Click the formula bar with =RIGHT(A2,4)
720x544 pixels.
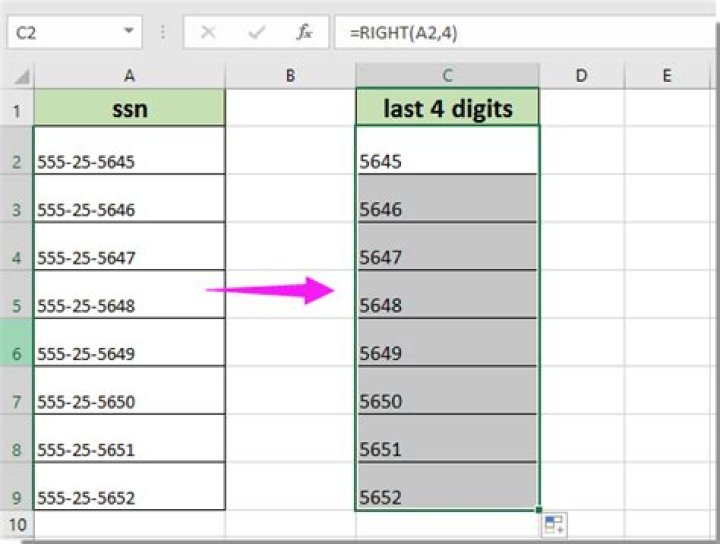click(x=520, y=32)
